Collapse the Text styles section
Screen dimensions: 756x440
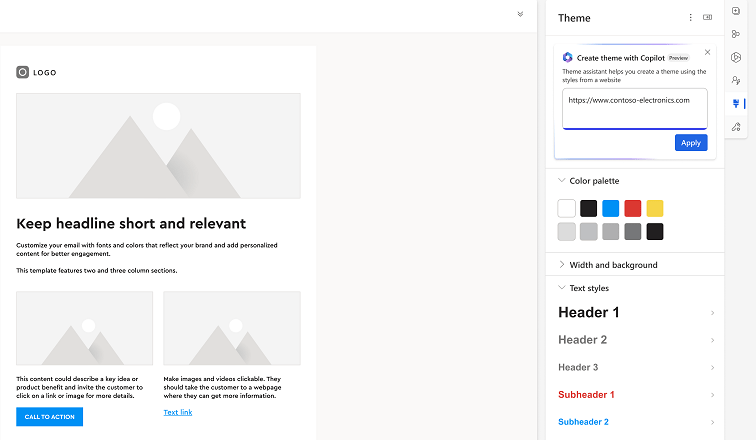[561, 288]
